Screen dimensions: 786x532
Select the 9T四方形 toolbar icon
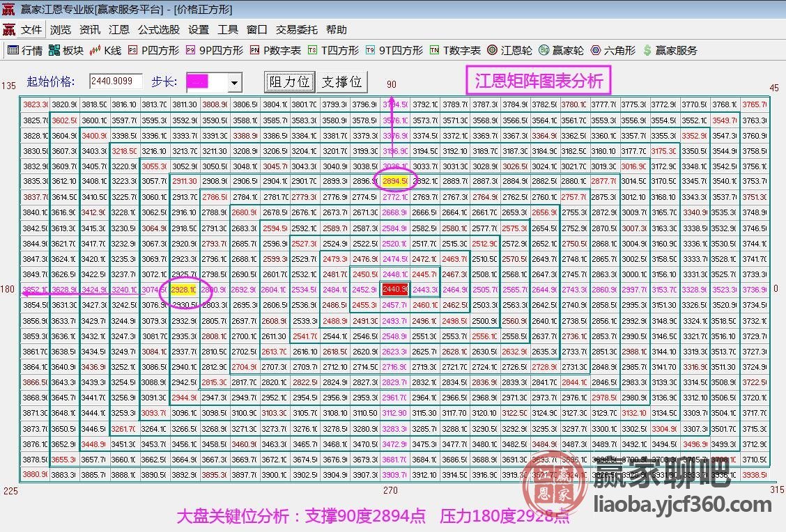click(x=370, y=50)
